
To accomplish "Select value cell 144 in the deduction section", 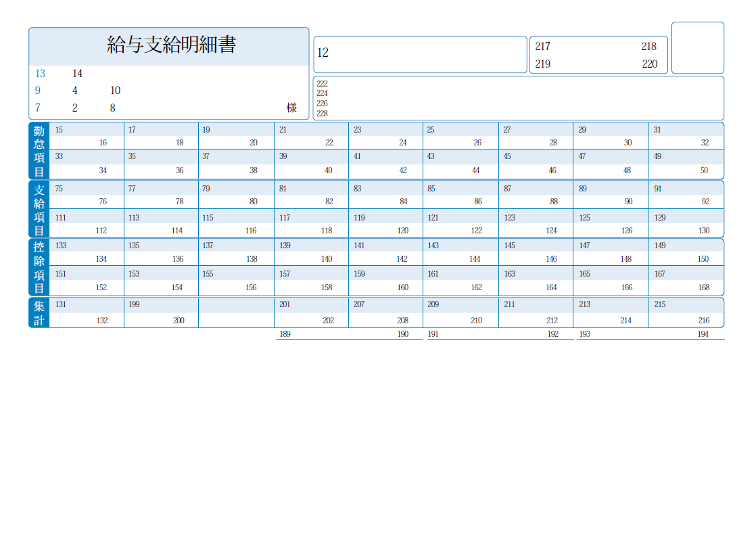I will 475,259.
